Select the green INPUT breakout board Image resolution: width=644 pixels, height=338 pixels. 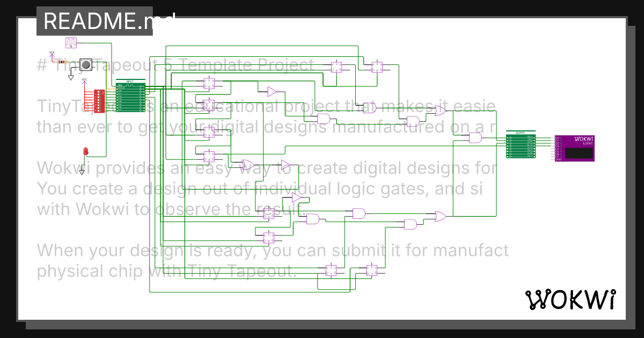pyautogui.click(x=131, y=96)
